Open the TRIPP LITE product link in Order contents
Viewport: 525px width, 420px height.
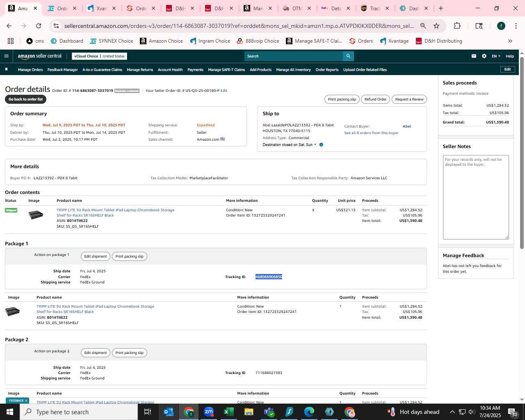(x=115, y=212)
